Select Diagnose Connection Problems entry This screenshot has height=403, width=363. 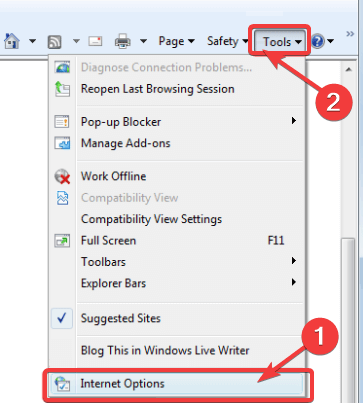[176, 67]
